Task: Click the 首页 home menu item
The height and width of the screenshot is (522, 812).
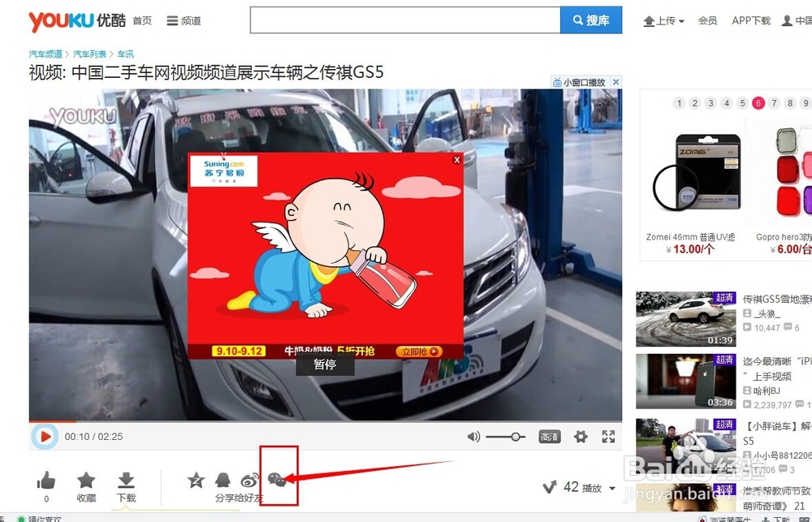Action: point(142,20)
